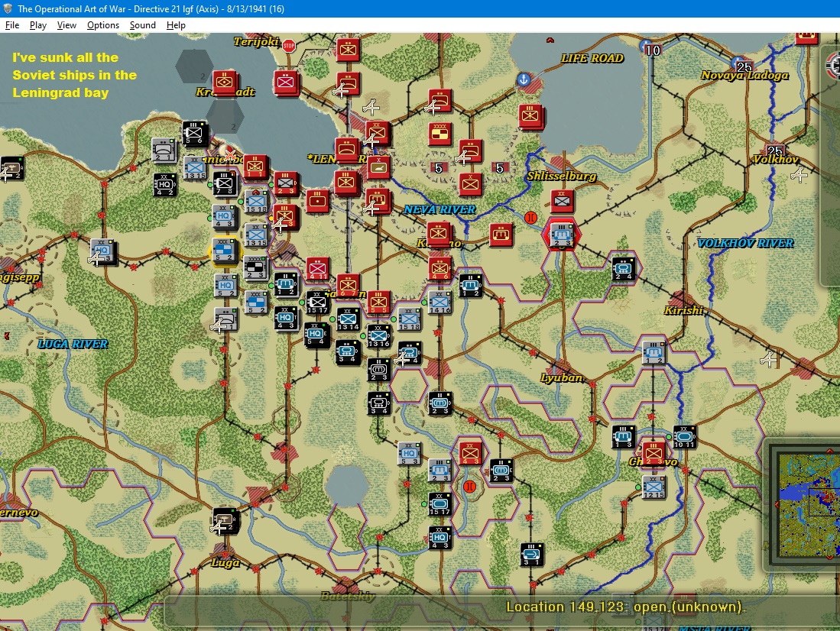Click the minimap scroll-down arrow
840x631 pixels.
(829, 558)
